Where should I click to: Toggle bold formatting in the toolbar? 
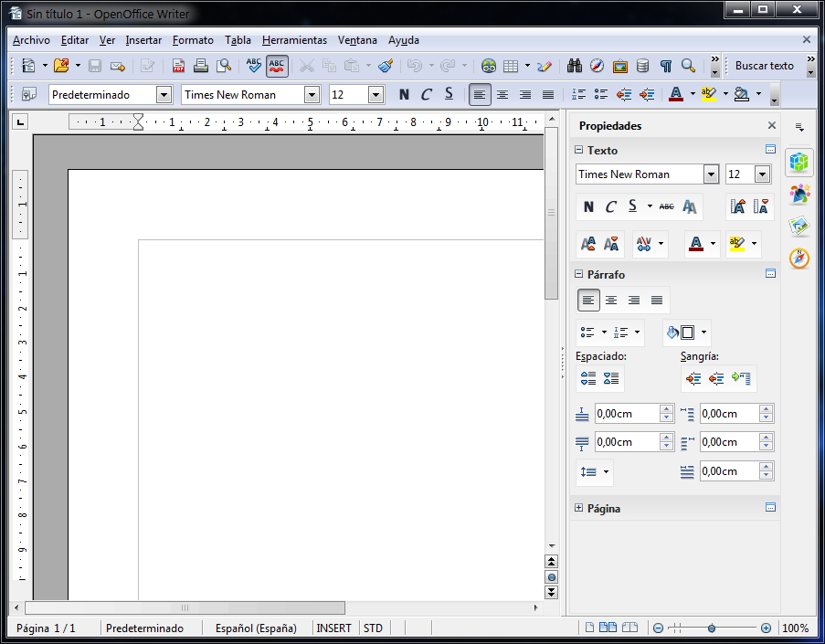click(x=404, y=94)
